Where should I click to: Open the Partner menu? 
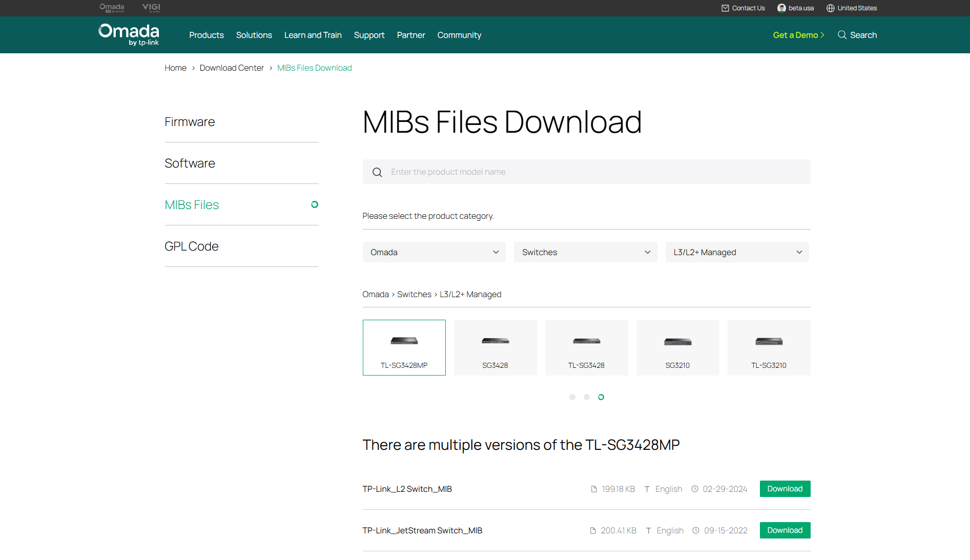[411, 35]
